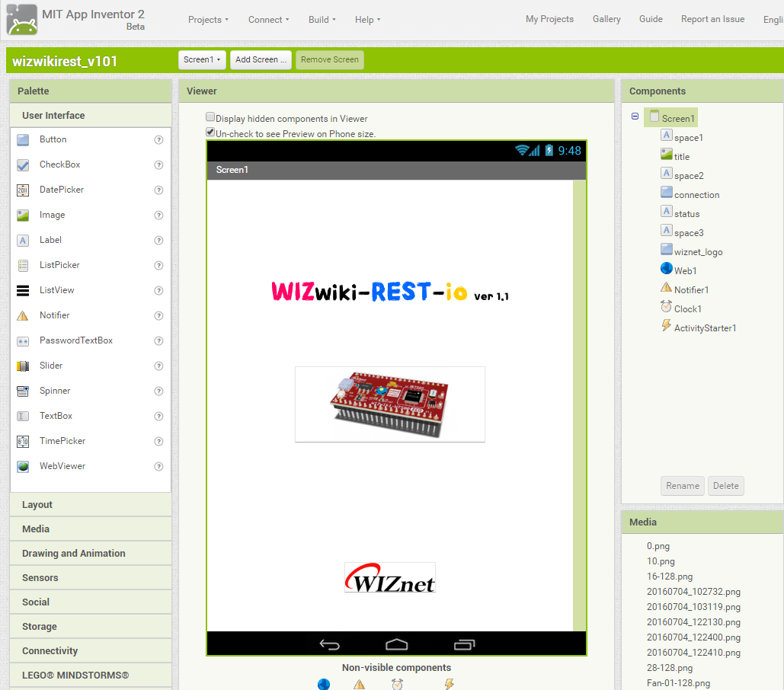Click the MIT App Inventor android logo
The width and height of the screenshot is (784, 690).
(21, 20)
